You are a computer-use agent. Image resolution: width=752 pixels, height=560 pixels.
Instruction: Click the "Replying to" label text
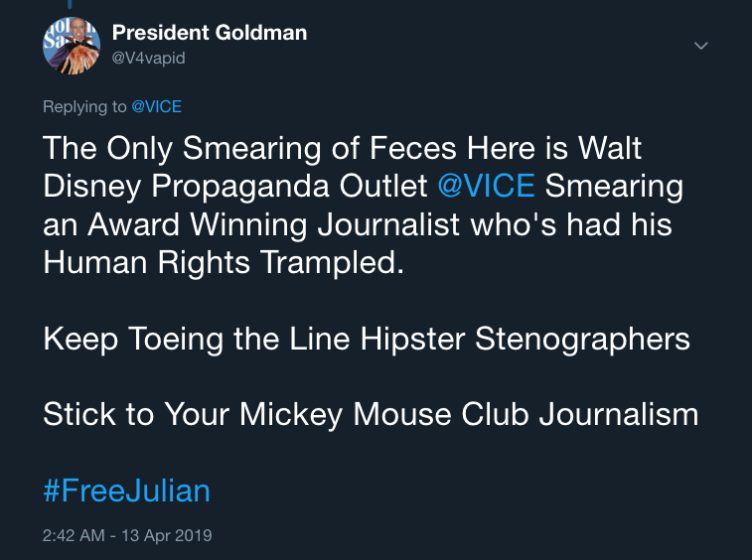click(84, 106)
